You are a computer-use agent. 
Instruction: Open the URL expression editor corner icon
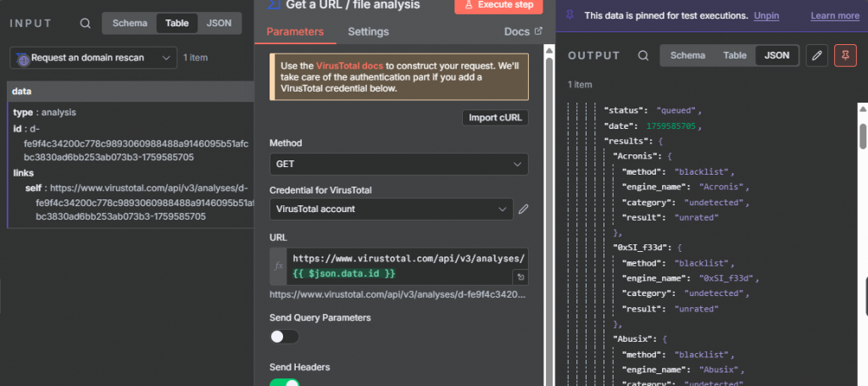click(x=520, y=277)
